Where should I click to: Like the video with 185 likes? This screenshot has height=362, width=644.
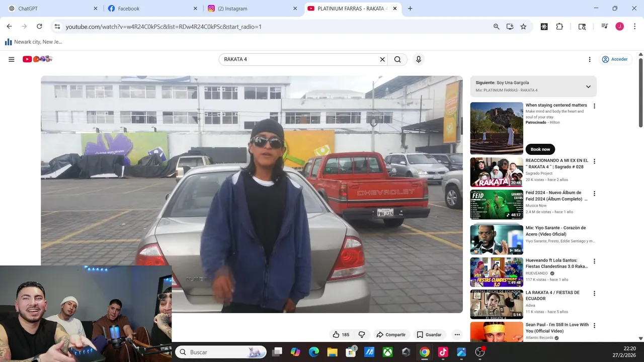341,335
